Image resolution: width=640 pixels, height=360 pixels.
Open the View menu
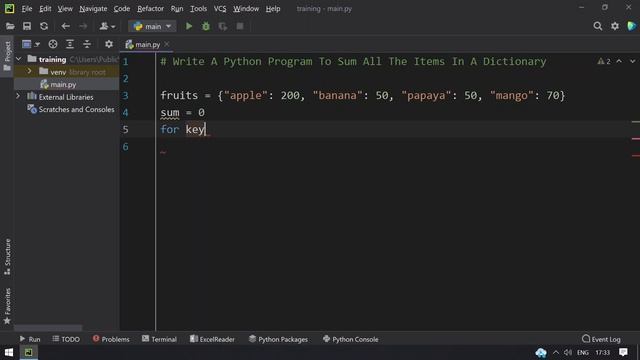65,9
